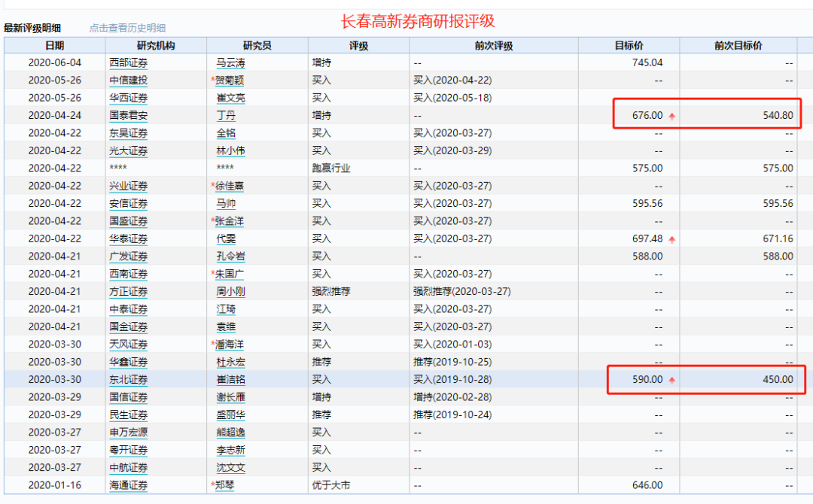
Task: Open analyst 全铭 profile link
Action: point(226,133)
